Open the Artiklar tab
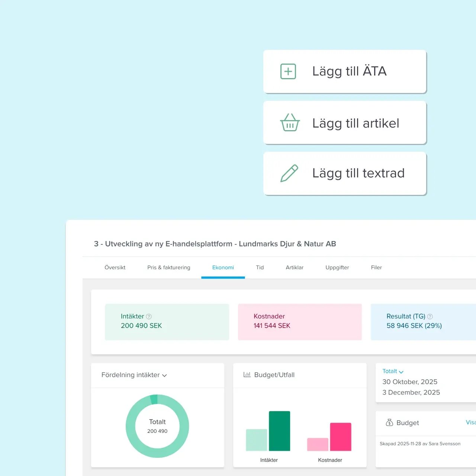Image resolution: width=476 pixels, height=476 pixels. (x=295, y=267)
